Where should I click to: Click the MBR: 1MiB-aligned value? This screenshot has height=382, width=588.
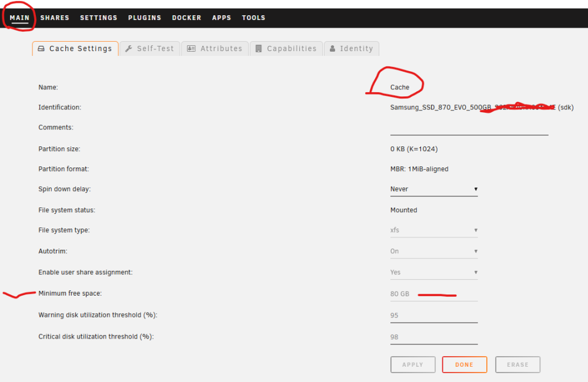point(419,169)
